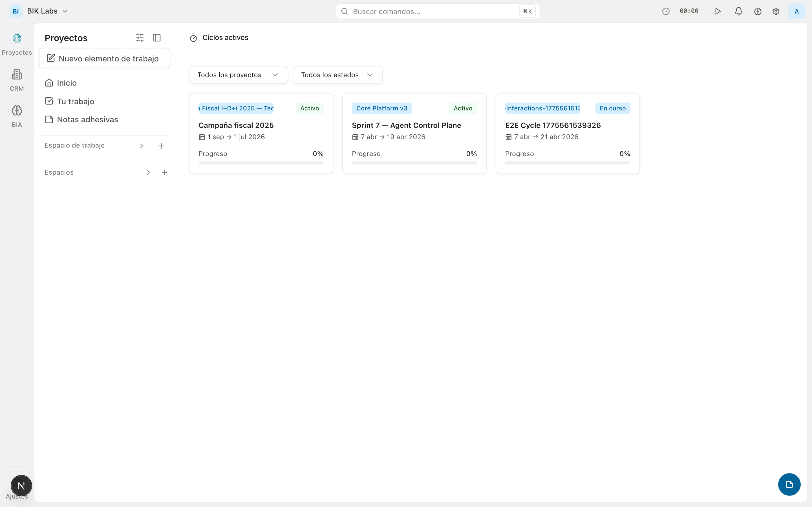The width and height of the screenshot is (812, 507).
Task: Click floating sticky note button
Action: pyautogui.click(x=789, y=484)
